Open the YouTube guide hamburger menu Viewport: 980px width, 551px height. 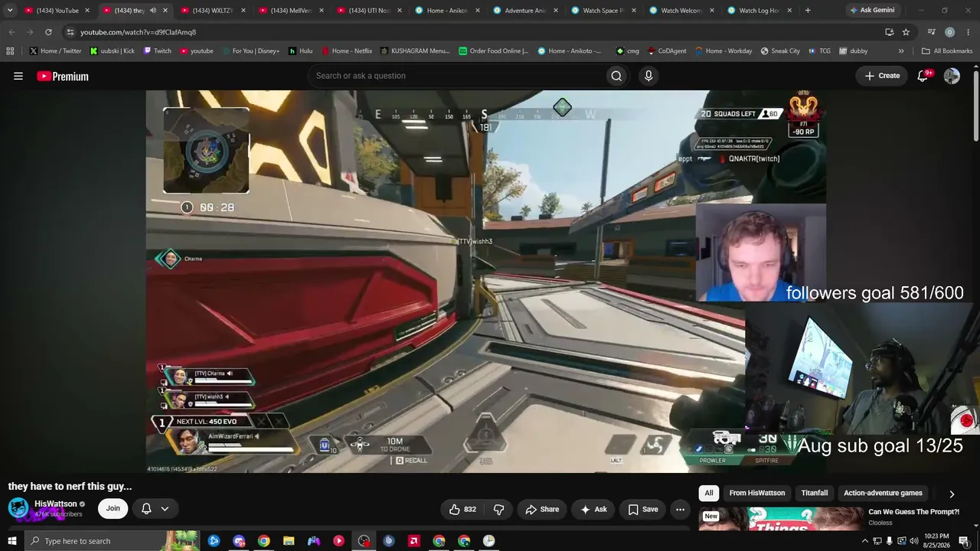tap(18, 76)
